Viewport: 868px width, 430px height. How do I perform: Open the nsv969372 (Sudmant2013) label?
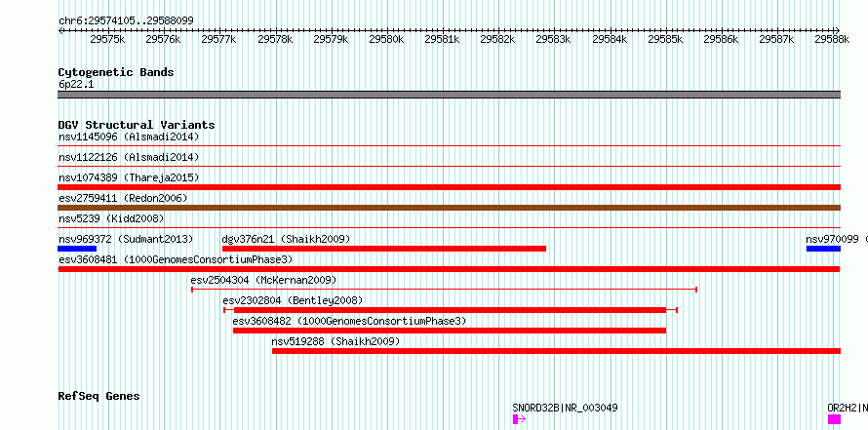pyautogui.click(x=126, y=239)
